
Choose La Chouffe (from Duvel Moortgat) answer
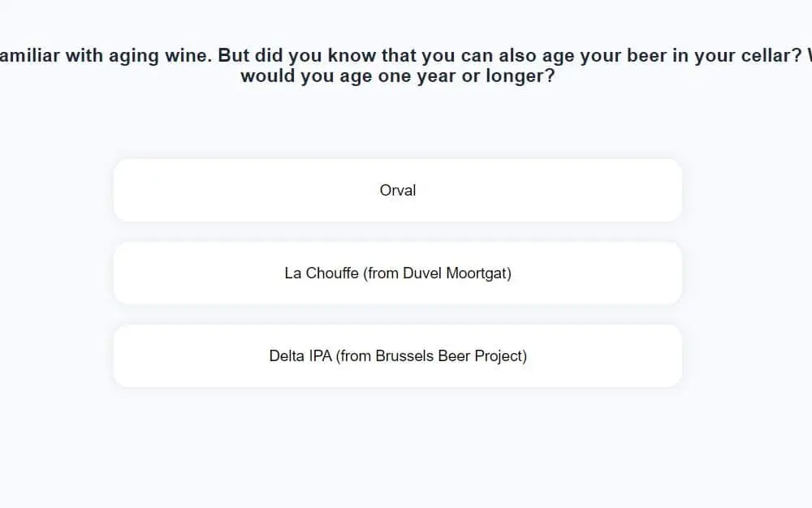click(x=398, y=273)
